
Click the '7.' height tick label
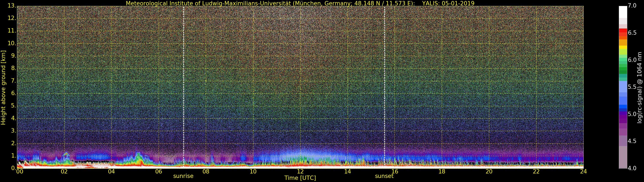click(14, 81)
